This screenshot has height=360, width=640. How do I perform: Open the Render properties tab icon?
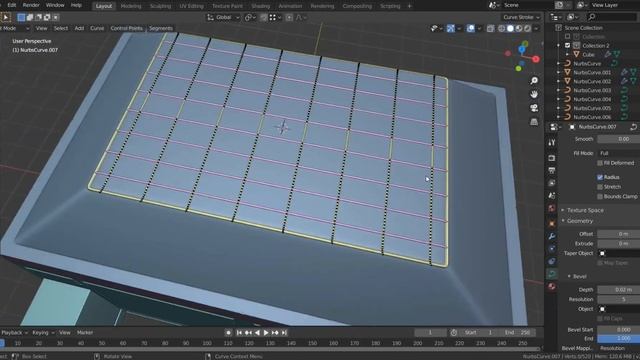[552, 158]
